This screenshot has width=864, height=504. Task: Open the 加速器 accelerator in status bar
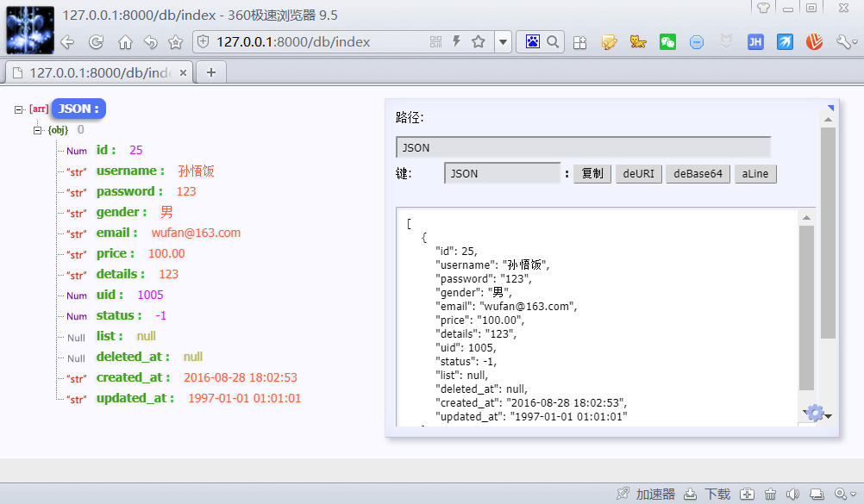point(646,494)
